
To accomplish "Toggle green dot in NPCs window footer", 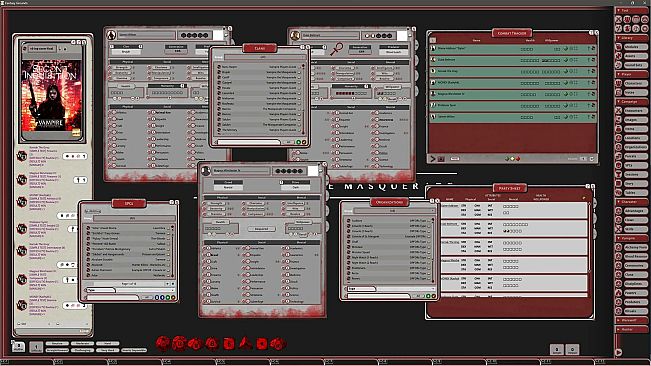I will click(168, 298).
